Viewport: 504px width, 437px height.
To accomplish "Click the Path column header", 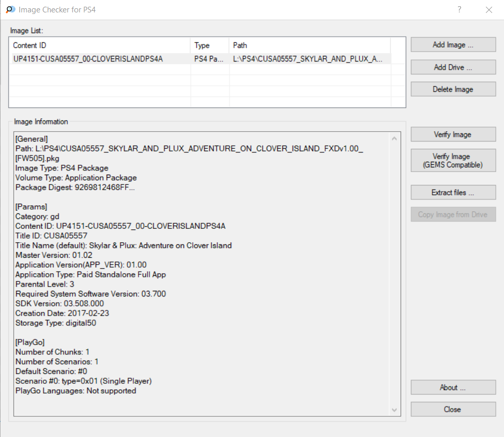I will pos(310,45).
